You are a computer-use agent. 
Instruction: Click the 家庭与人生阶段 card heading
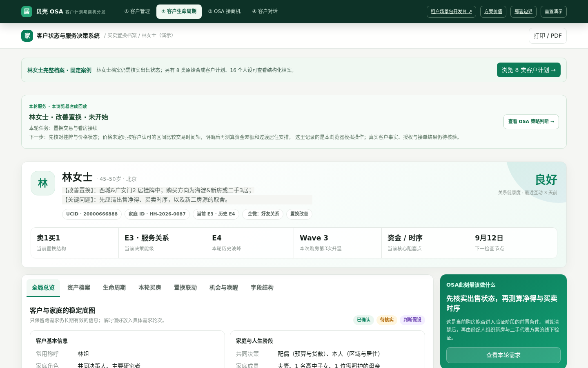click(x=254, y=341)
